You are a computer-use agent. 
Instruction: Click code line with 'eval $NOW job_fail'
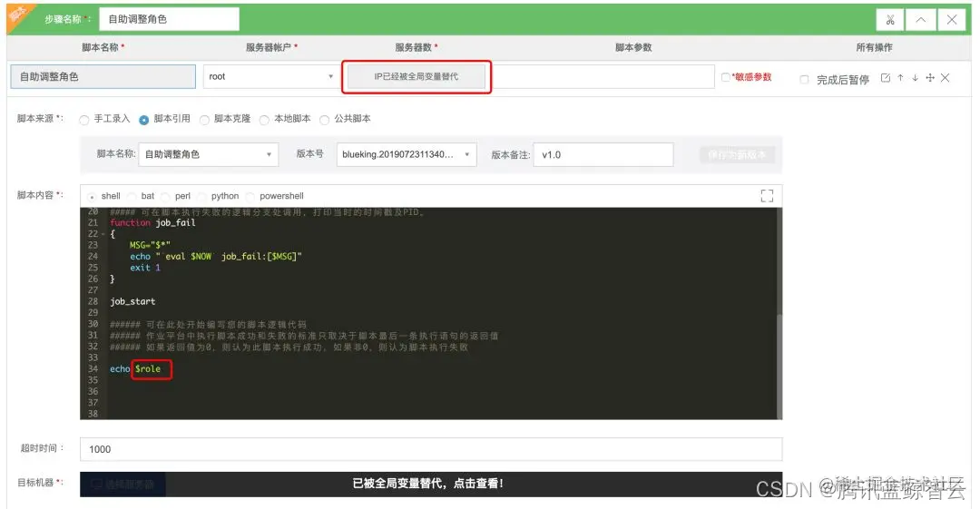click(216, 257)
